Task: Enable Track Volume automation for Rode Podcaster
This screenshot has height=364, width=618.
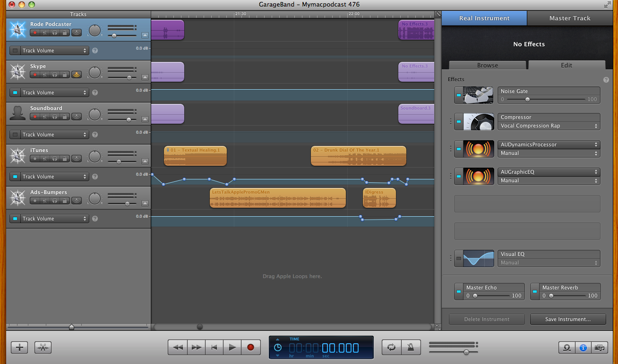Action: (15, 51)
